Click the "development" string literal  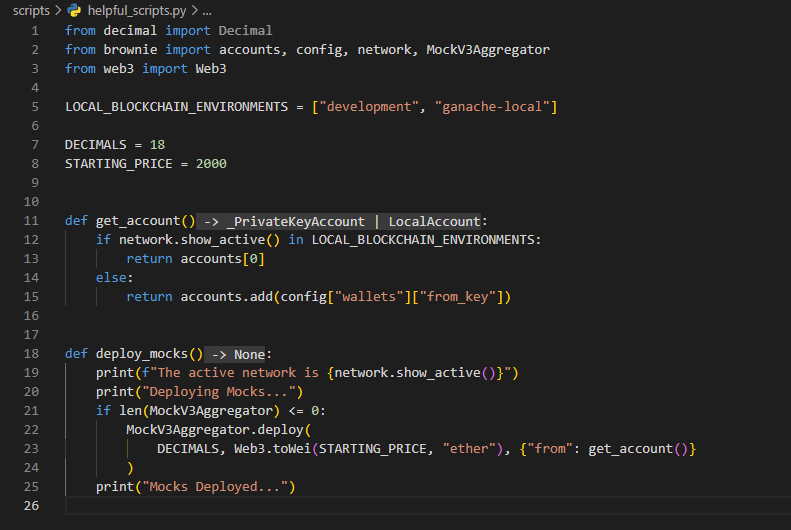369,107
